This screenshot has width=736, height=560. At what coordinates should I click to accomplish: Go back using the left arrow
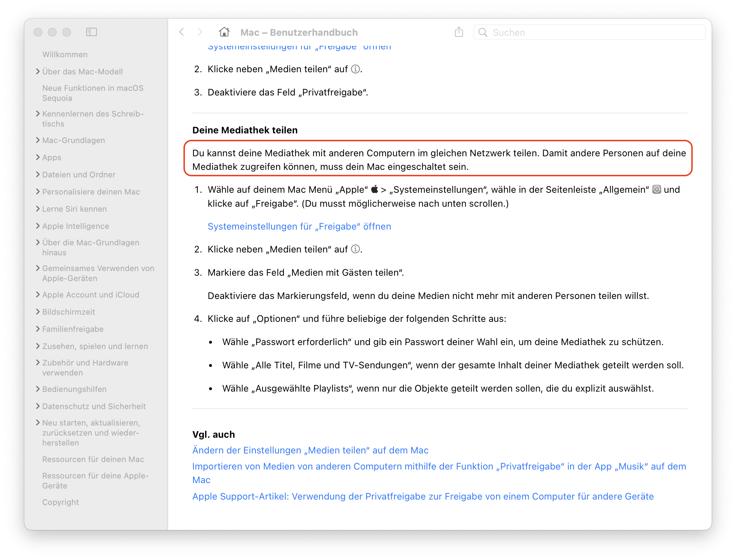[x=182, y=32]
